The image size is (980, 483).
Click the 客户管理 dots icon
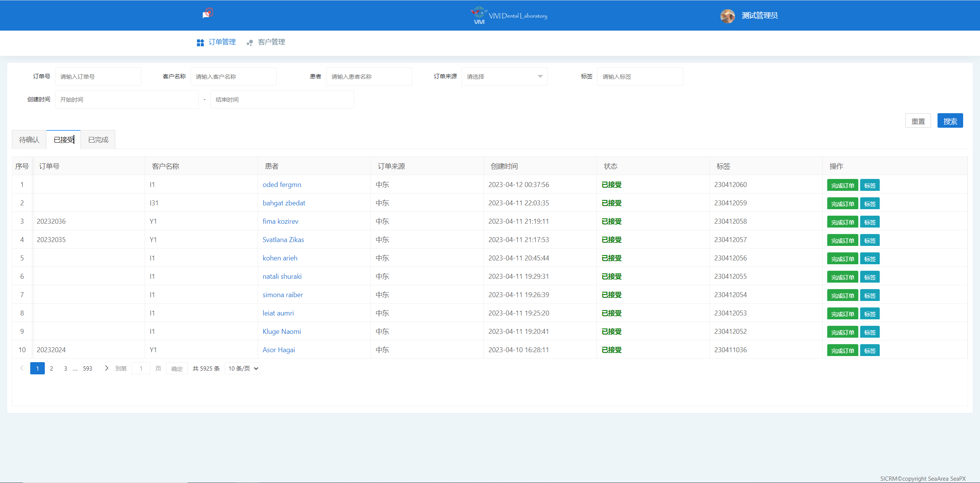pyautogui.click(x=250, y=43)
